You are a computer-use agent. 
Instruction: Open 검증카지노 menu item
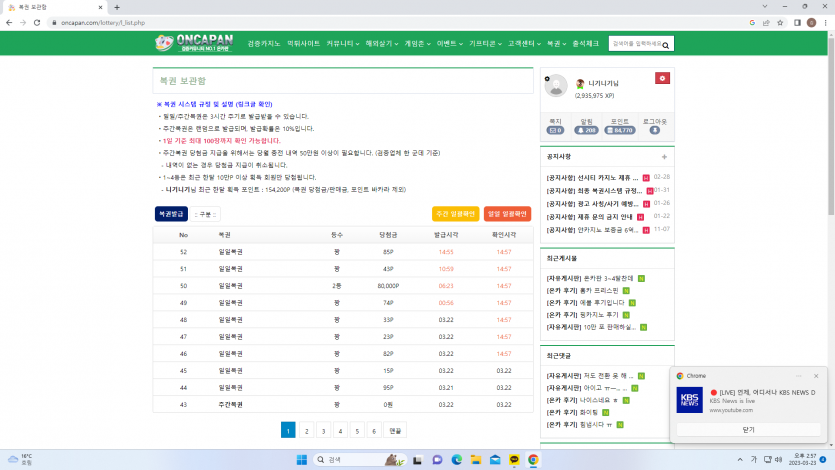click(x=264, y=44)
